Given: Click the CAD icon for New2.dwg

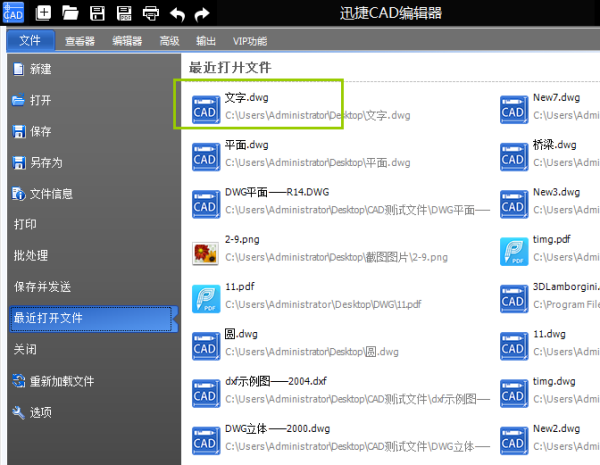Looking at the screenshot, I should click(514, 441).
